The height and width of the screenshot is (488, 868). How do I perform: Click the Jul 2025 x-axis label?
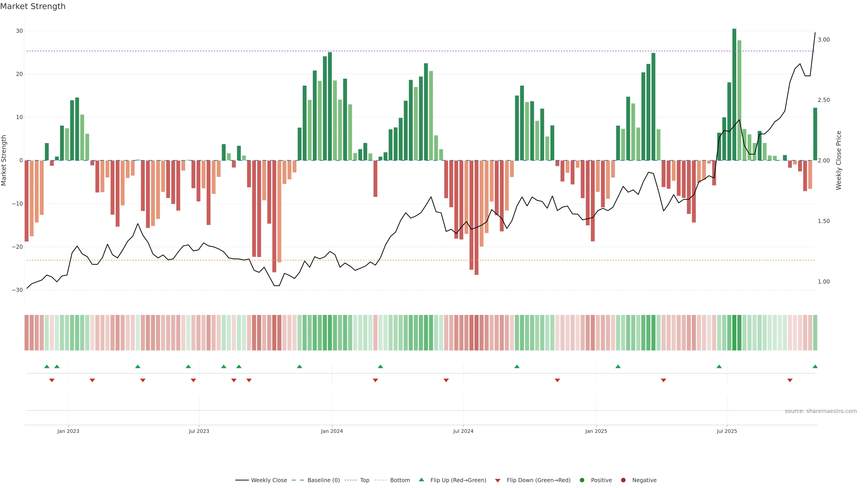pyautogui.click(x=727, y=431)
